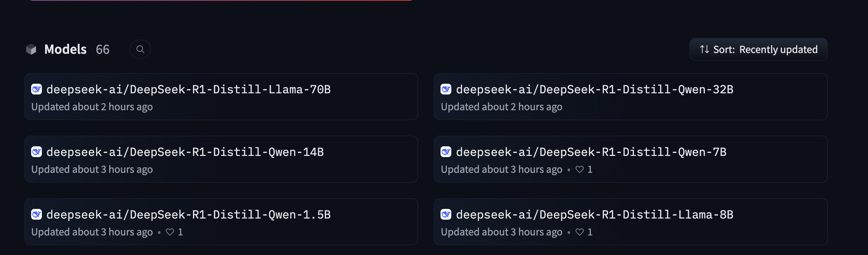Click the cube icon next to Models heading
The image size is (868, 255).
(x=31, y=50)
